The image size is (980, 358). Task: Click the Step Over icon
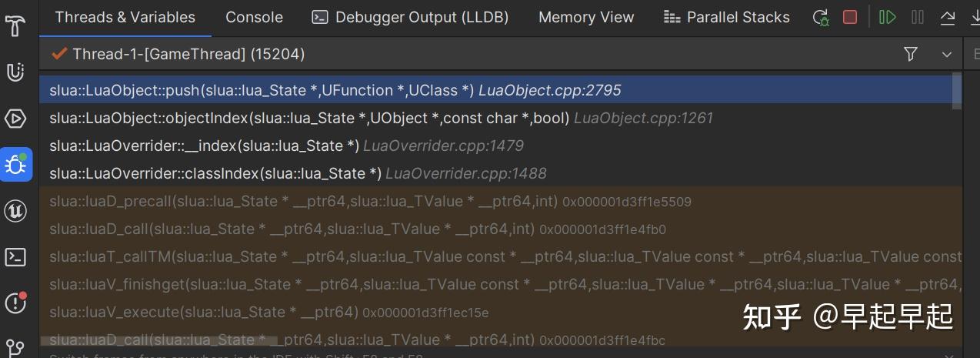(972, 17)
